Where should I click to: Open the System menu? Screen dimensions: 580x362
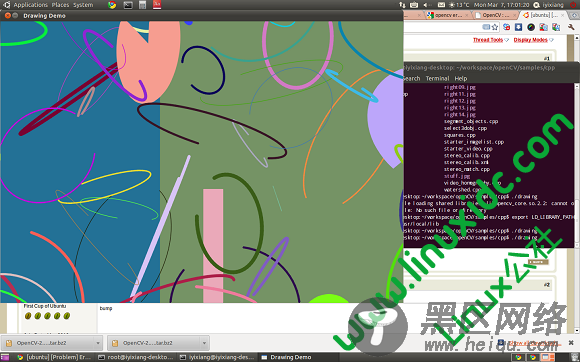(83, 5)
